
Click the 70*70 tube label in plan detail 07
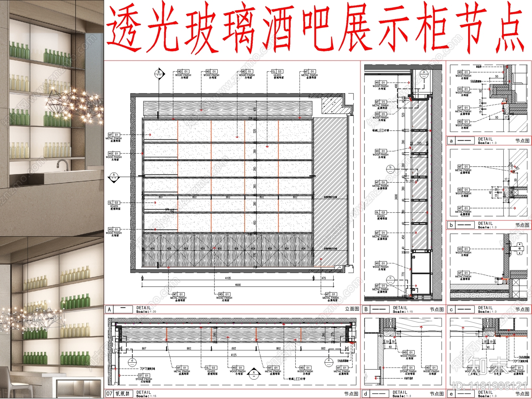click(x=147, y=368)
